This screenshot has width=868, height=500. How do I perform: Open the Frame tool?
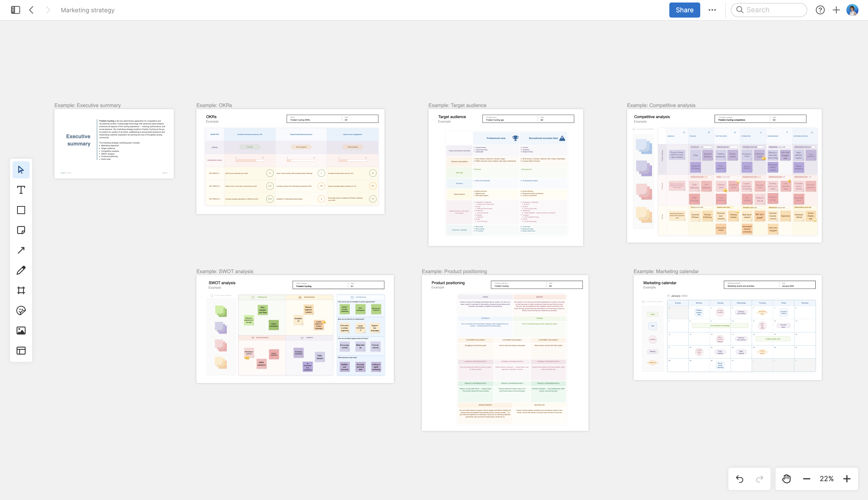[21, 290]
